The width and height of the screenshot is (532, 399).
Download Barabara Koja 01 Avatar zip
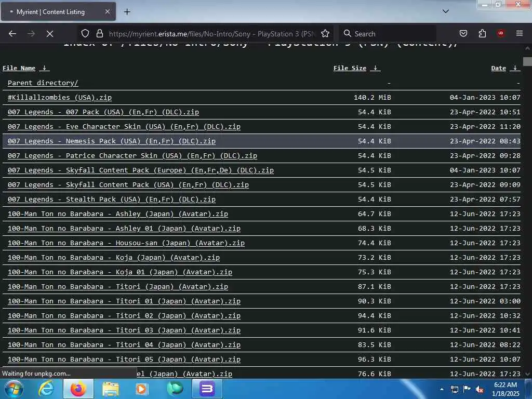pos(120,272)
